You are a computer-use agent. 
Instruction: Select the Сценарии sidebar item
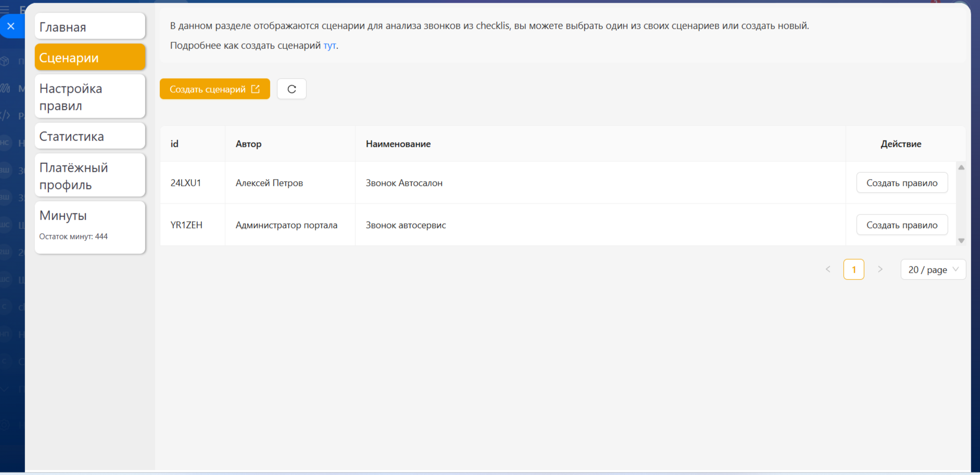[90, 57]
